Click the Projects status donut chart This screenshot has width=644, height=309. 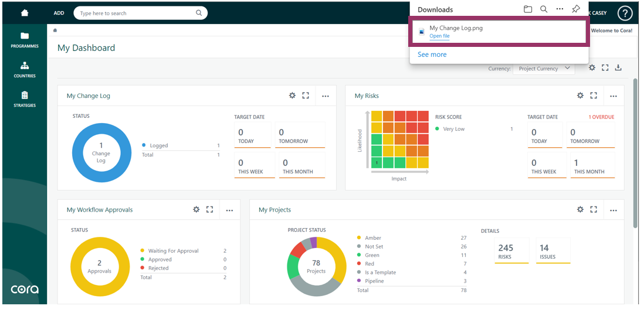point(316,267)
